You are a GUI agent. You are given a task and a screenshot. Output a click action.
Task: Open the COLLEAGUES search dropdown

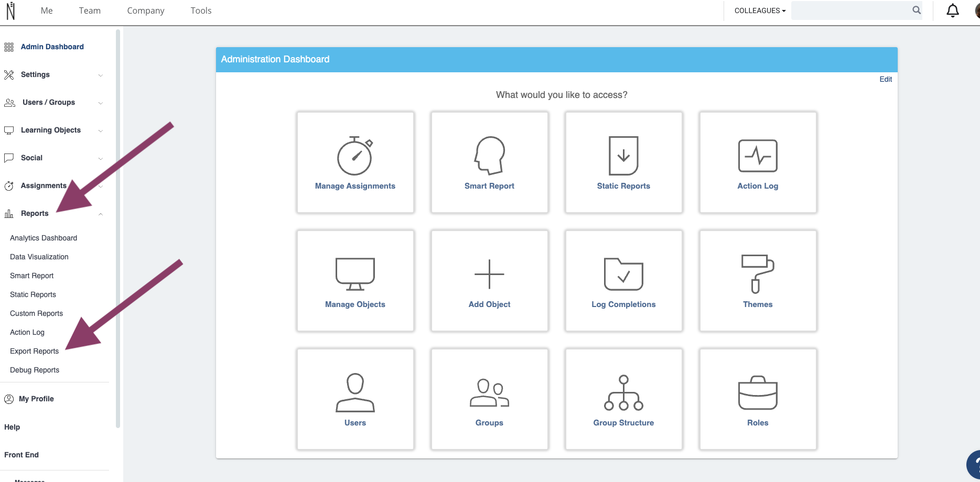pyautogui.click(x=760, y=10)
